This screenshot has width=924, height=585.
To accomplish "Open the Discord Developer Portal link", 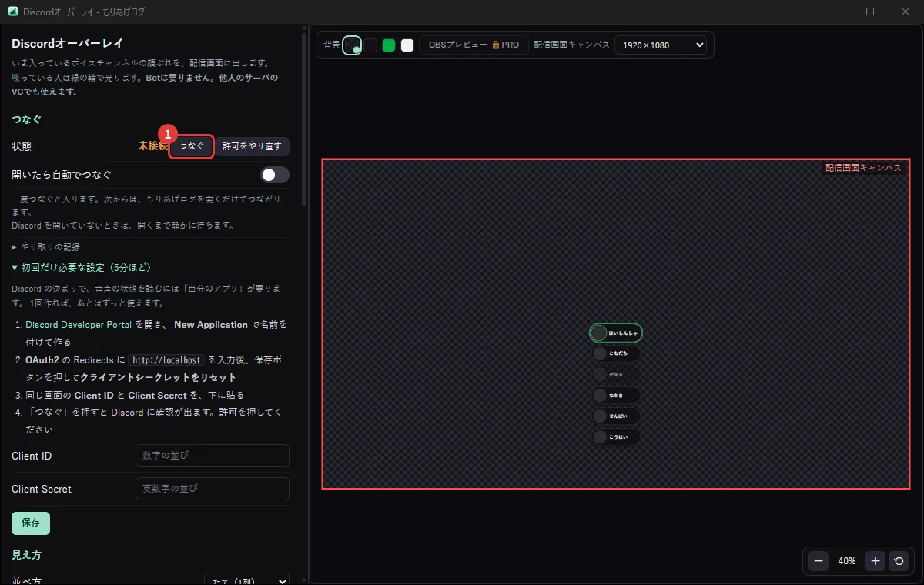I will [x=79, y=325].
